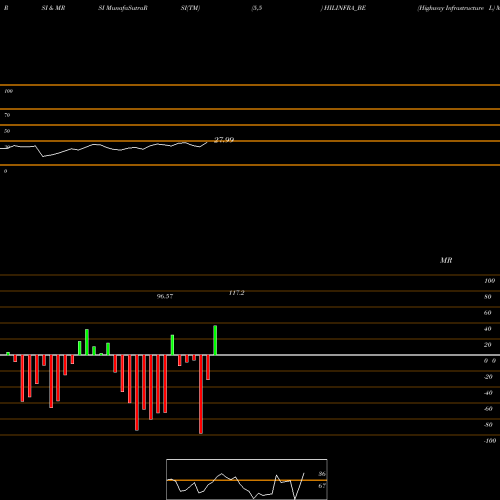Click the RSI value label 27.99

pos(224,140)
